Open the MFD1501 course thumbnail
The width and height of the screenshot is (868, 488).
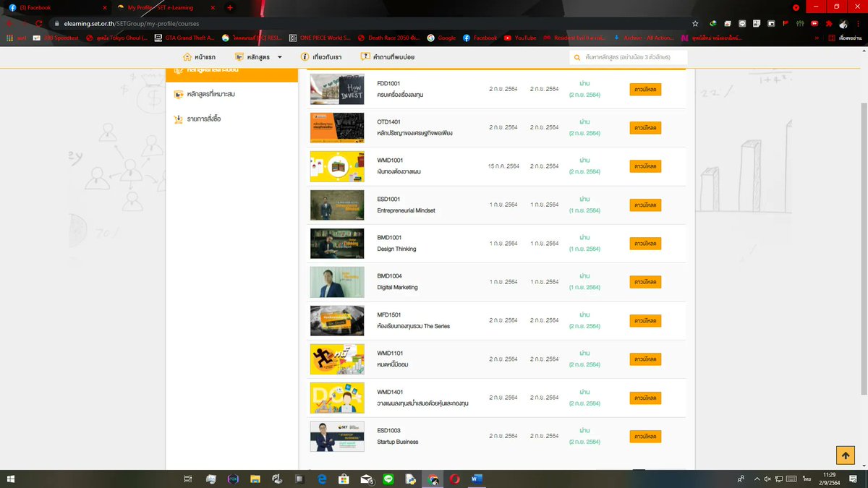pos(337,320)
